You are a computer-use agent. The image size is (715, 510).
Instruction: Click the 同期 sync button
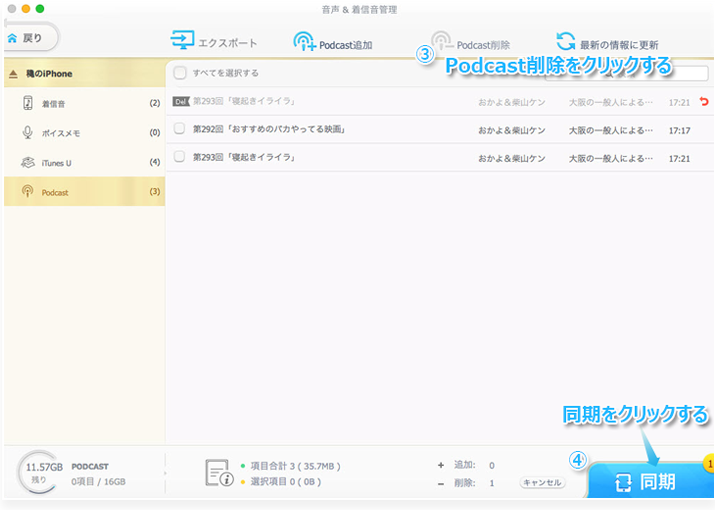(649, 481)
